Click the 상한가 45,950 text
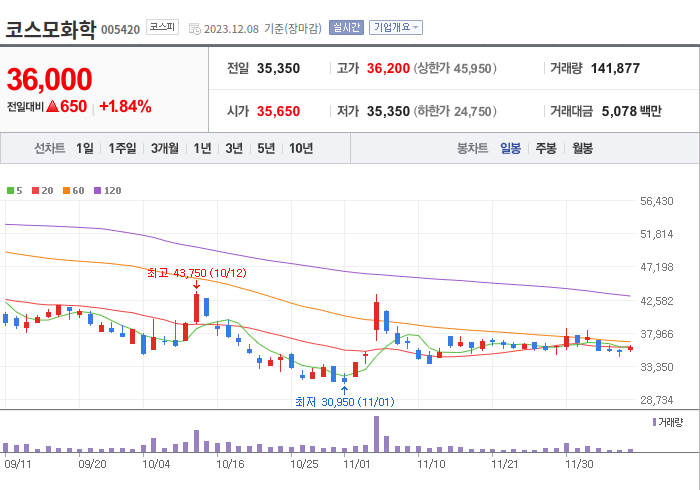This screenshot has height=490, width=700. point(455,68)
